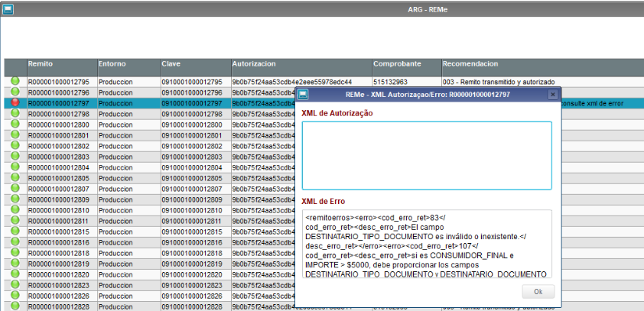644x311 pixels.
Task: Click green status icon for remito R000001000012800
Action: [15, 124]
